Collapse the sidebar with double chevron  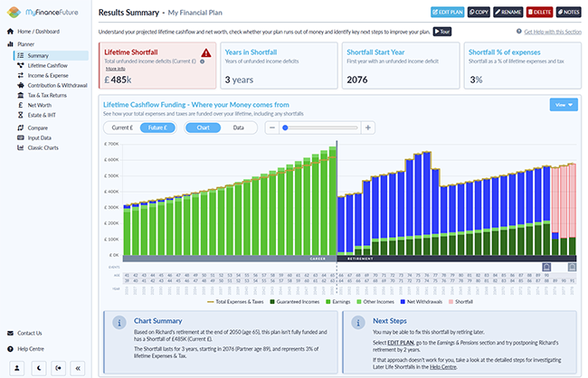pyautogui.click(x=78, y=368)
